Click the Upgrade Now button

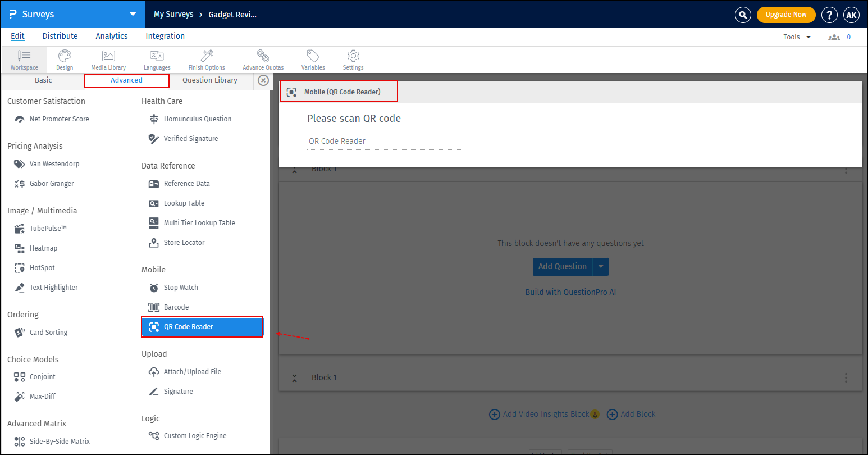(x=786, y=15)
